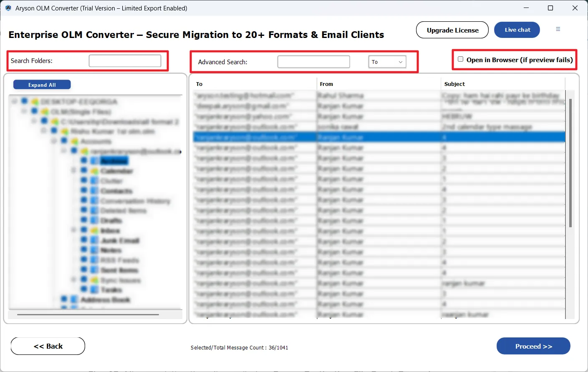Click the Drafts folder icon
The height and width of the screenshot is (372, 588).
coord(94,220)
